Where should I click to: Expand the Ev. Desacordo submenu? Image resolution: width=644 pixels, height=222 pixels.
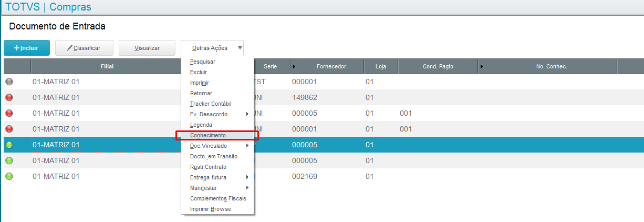tap(217, 114)
